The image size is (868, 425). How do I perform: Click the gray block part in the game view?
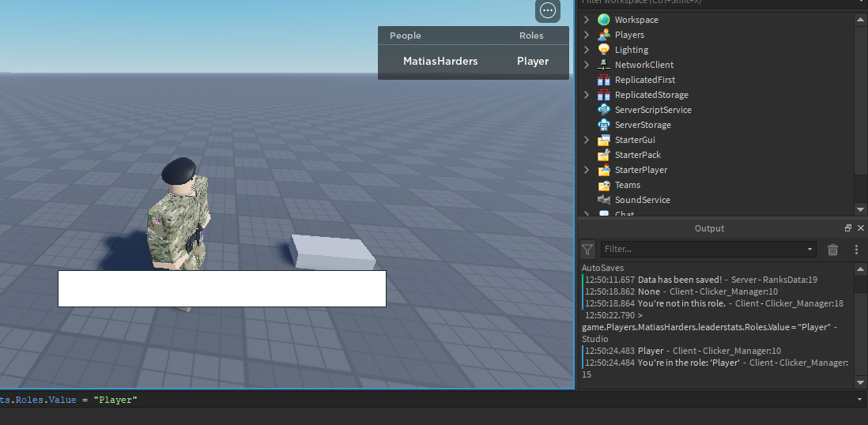tap(333, 252)
